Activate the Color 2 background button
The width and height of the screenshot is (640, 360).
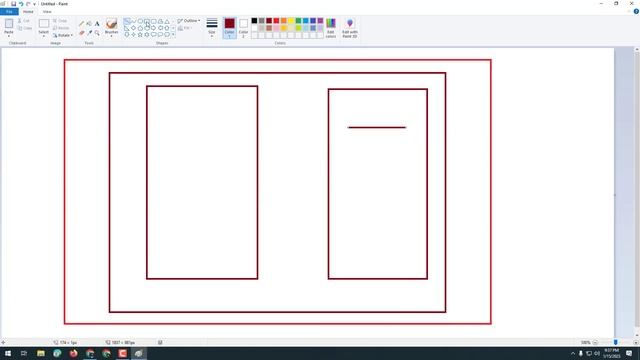click(243, 28)
